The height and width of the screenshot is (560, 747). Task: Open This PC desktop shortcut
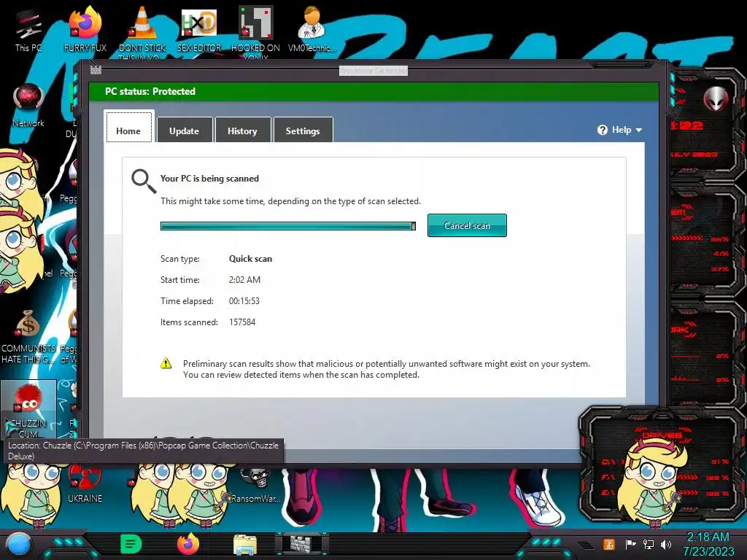pos(28,28)
